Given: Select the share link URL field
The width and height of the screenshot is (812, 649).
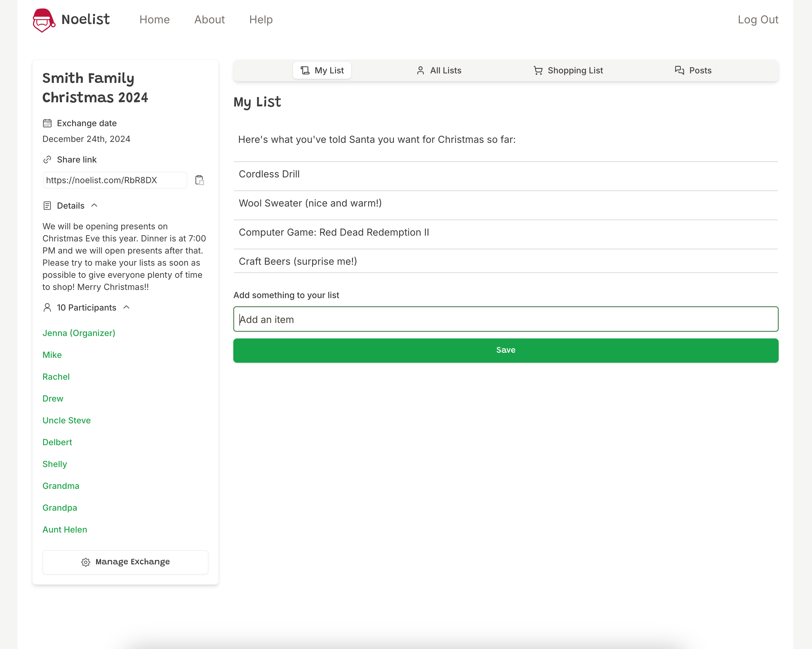Looking at the screenshot, I should pos(115,180).
